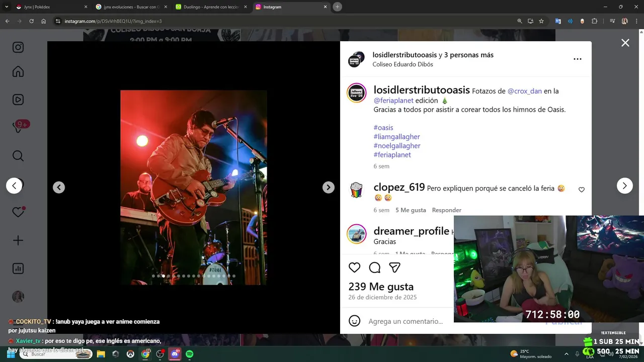View the '239 Me gusta' likes list
This screenshot has height=362, width=644.
click(x=381, y=287)
